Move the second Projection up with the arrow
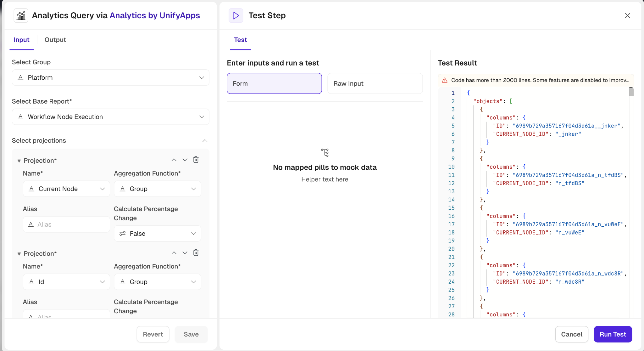644x351 pixels. pos(174,253)
